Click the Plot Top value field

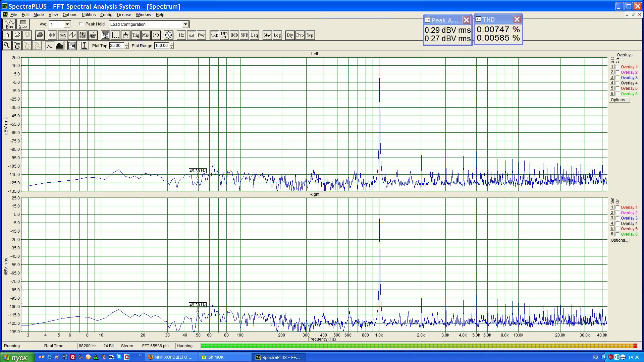116,46
